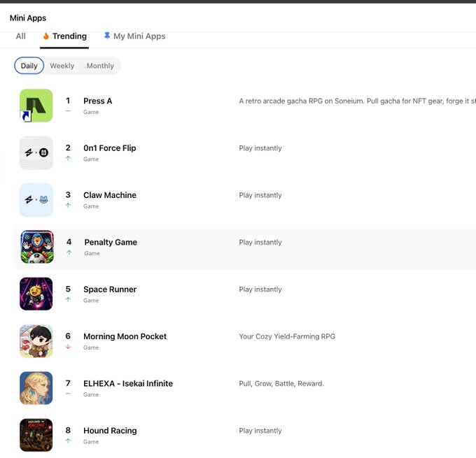Click rank number 4 beside Penalty Game
The image size is (476, 458).
69,242
